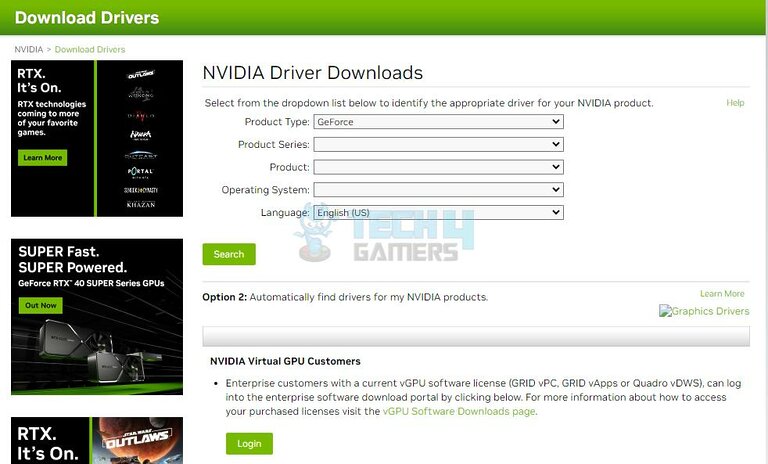The image size is (768, 464).
Task: Expand the Operating System dropdown
Action: point(438,189)
